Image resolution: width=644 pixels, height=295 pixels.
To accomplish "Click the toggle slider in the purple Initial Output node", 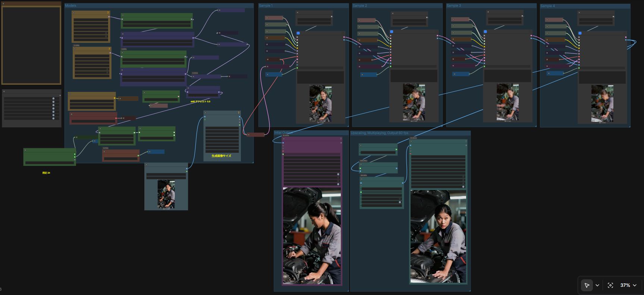I will tap(338, 174).
